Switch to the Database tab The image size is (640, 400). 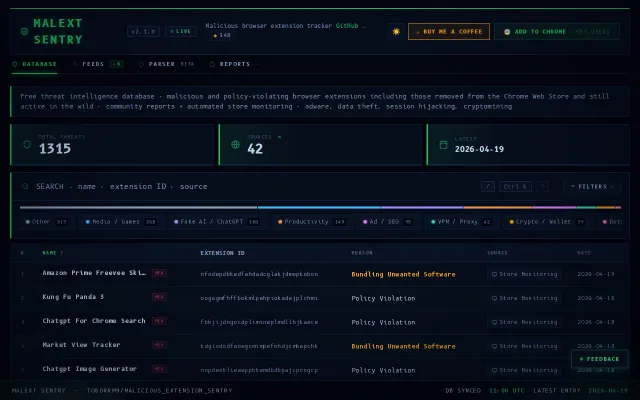click(35, 64)
